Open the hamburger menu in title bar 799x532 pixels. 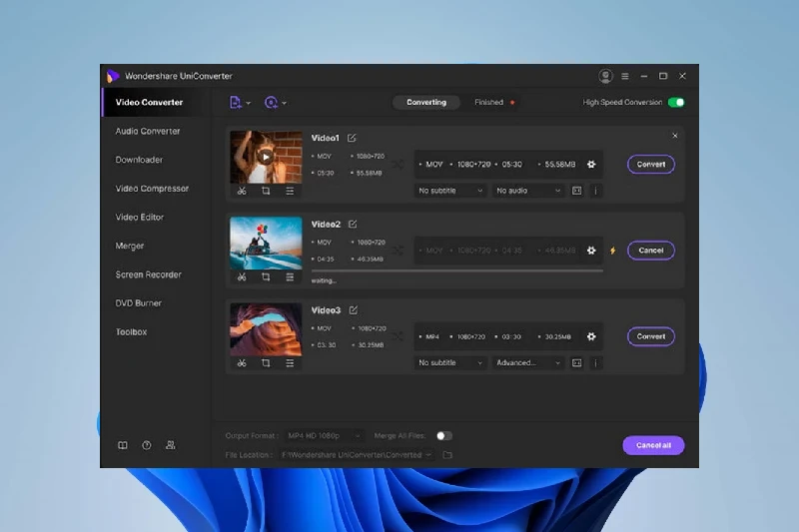[625, 77]
